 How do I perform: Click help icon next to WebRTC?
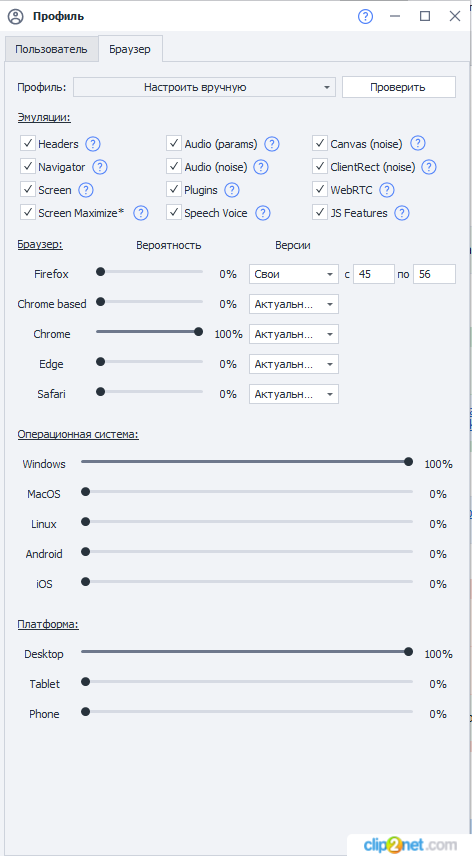(387, 190)
